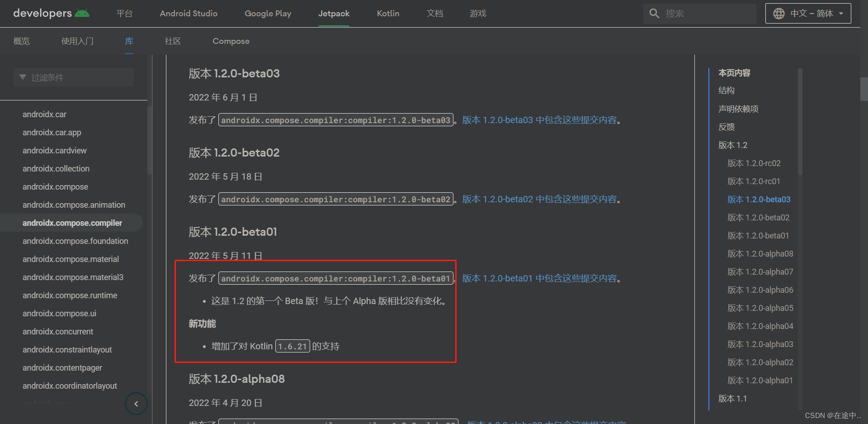Viewport: 868px width, 424px height.
Task: Jump to 版本 1.2 in page contents
Action: pyautogui.click(x=733, y=145)
